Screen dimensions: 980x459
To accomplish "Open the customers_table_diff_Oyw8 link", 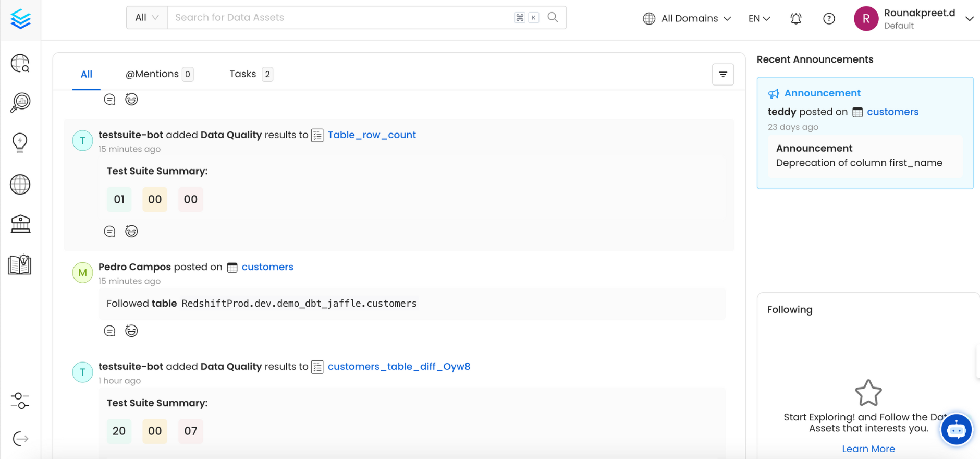I will click(399, 367).
